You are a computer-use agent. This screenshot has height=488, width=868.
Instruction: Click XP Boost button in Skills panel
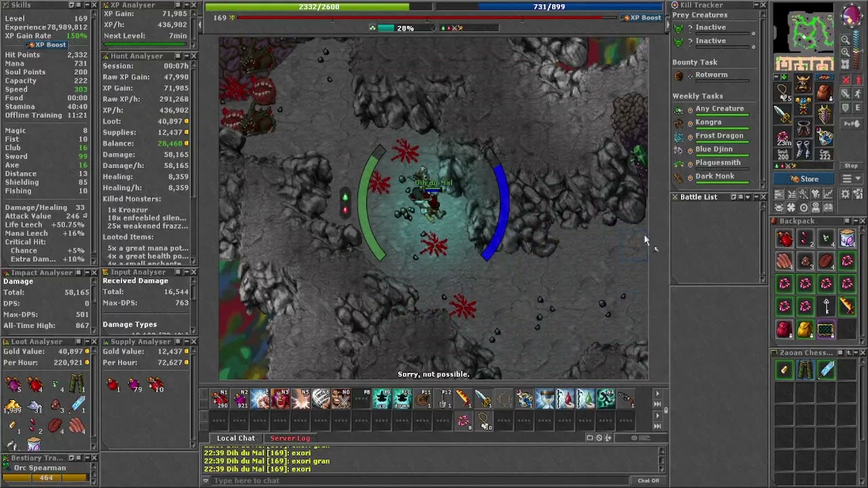pos(46,45)
